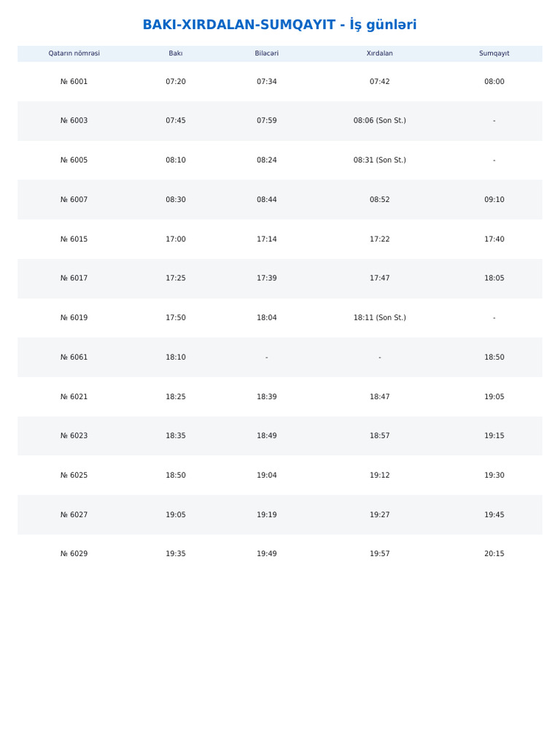The height and width of the screenshot is (747, 560).
Task: Click the BAKI-XIRDALAN-SUMQAYIT page title
Action: pyautogui.click(x=279, y=25)
